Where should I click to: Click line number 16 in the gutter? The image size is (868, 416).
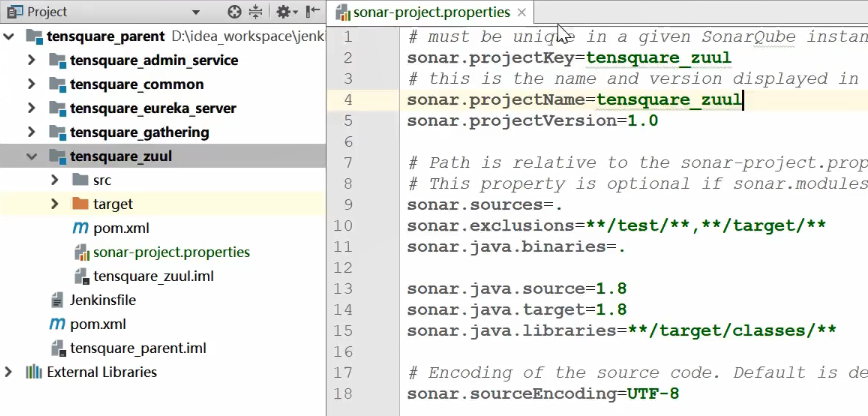coord(343,352)
